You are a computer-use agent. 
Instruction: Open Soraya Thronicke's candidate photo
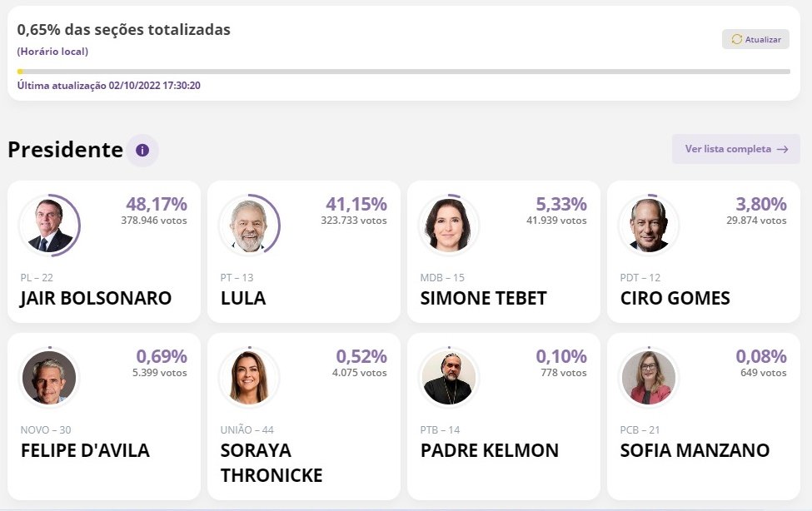(250, 378)
